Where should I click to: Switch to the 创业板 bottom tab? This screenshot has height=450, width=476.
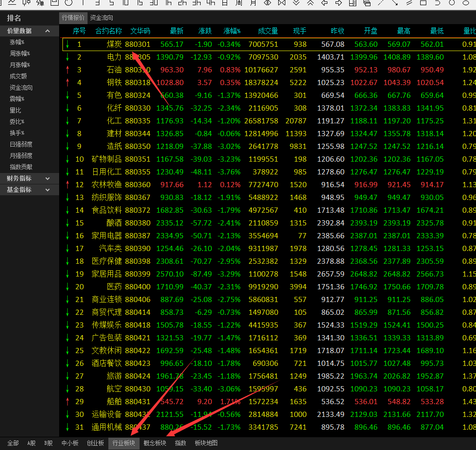point(95,443)
